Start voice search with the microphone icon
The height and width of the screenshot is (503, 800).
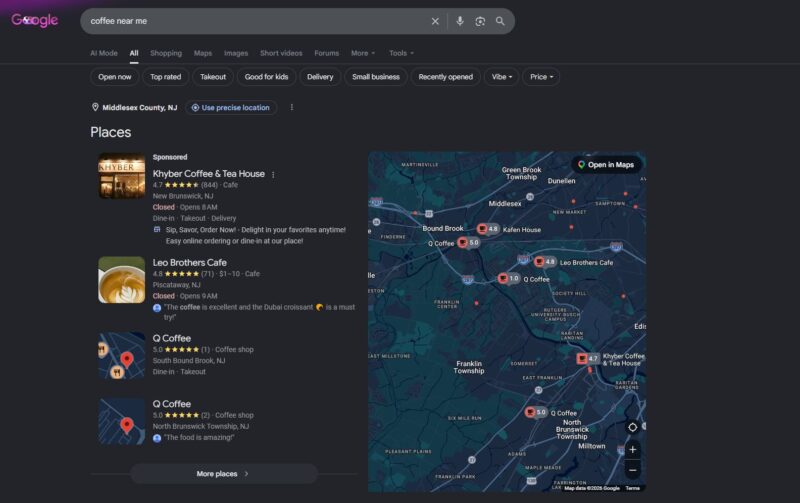pyautogui.click(x=460, y=21)
